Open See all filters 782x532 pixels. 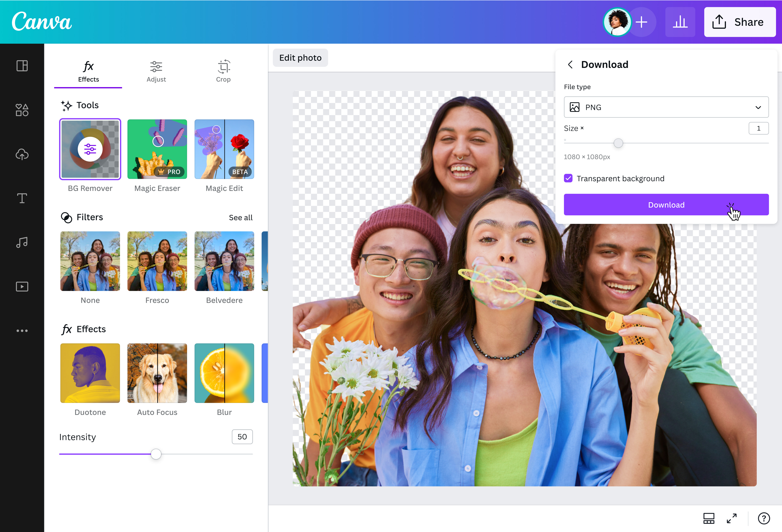[x=241, y=217]
